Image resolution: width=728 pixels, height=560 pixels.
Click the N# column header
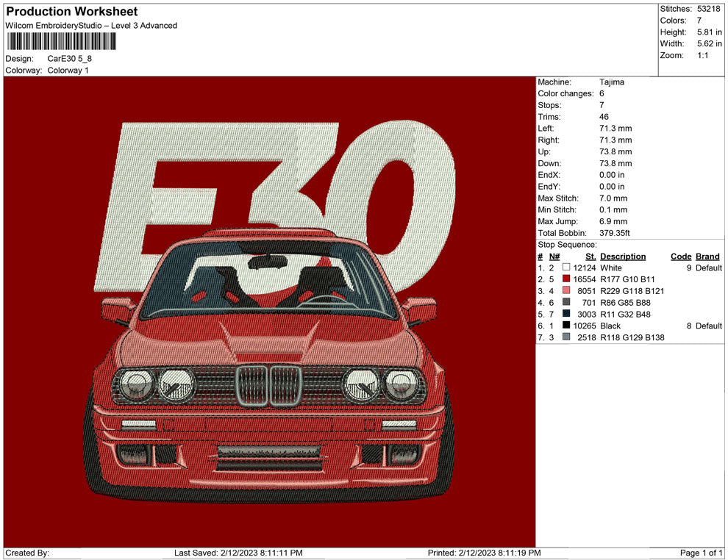pyautogui.click(x=554, y=256)
